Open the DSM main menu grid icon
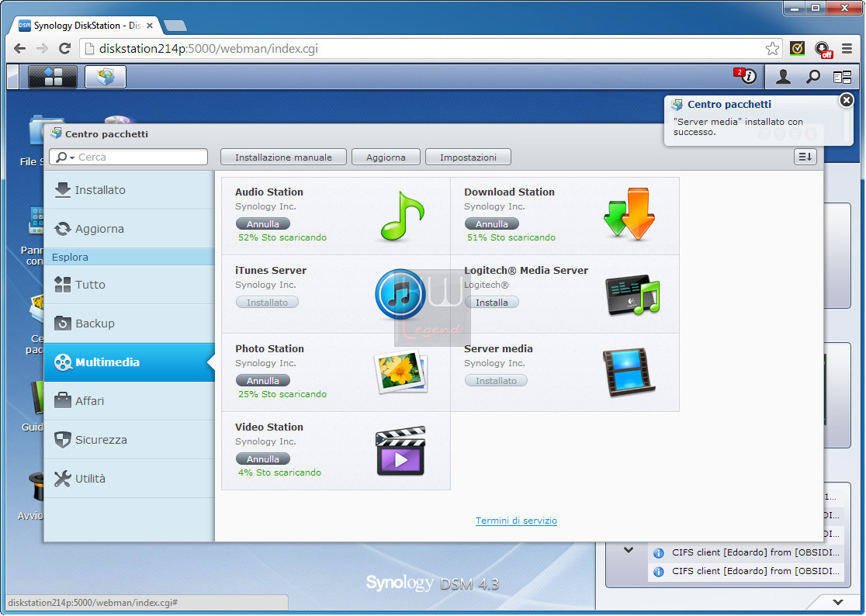866x616 pixels. coord(53,77)
